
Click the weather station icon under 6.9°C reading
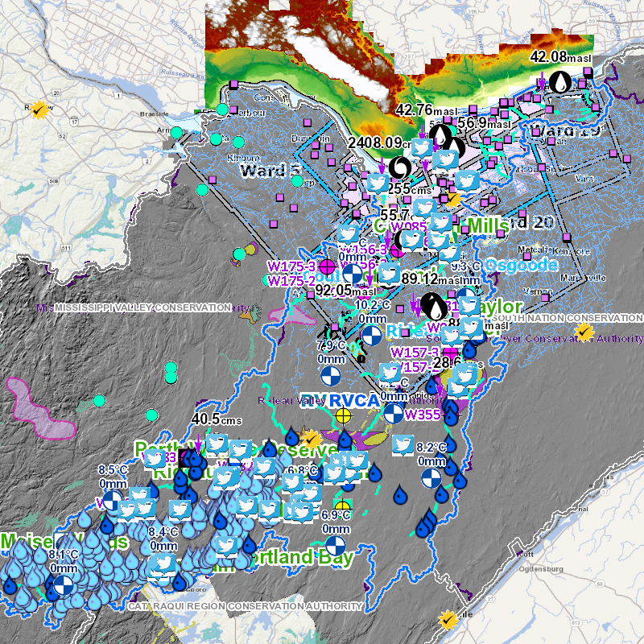336,546
